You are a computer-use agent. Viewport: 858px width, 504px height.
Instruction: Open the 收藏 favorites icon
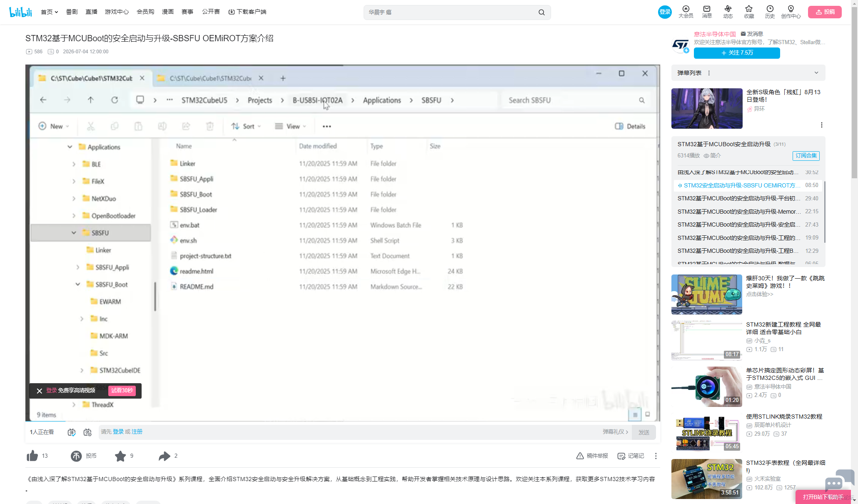tap(749, 12)
